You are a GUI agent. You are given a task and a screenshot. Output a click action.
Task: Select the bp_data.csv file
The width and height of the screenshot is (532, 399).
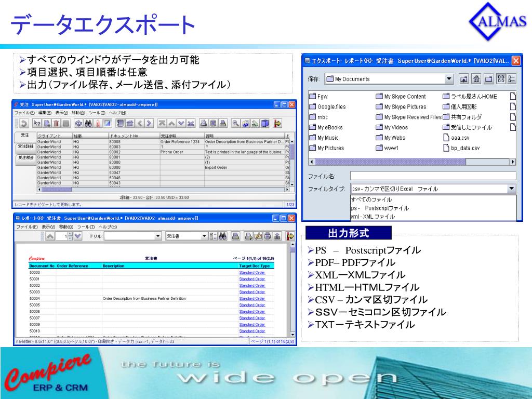coord(461,148)
